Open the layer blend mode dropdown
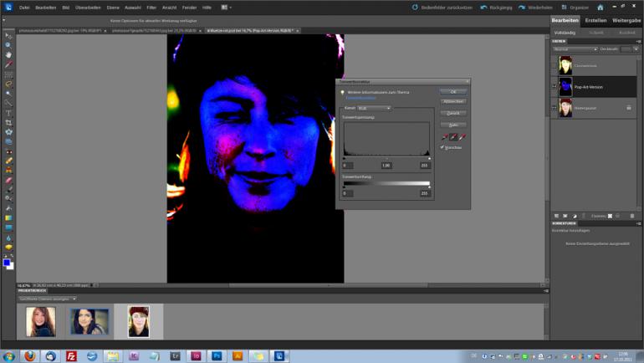 575,49
